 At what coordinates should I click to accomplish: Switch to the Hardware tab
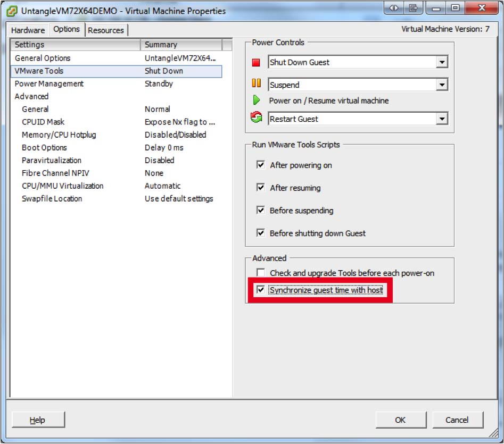point(28,30)
